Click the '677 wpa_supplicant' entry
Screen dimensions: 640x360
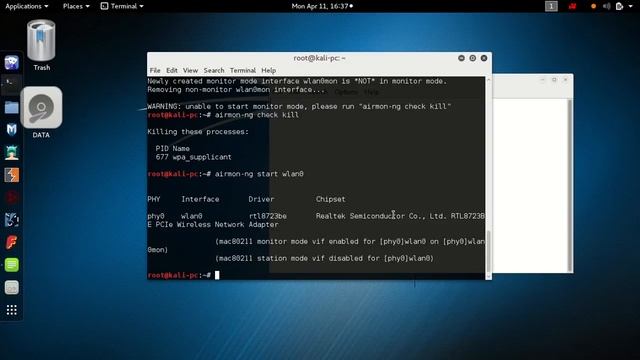(193, 157)
